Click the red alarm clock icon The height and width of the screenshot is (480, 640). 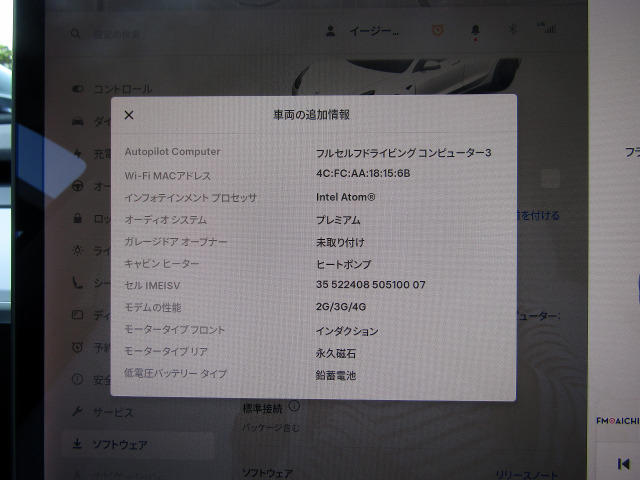438,30
